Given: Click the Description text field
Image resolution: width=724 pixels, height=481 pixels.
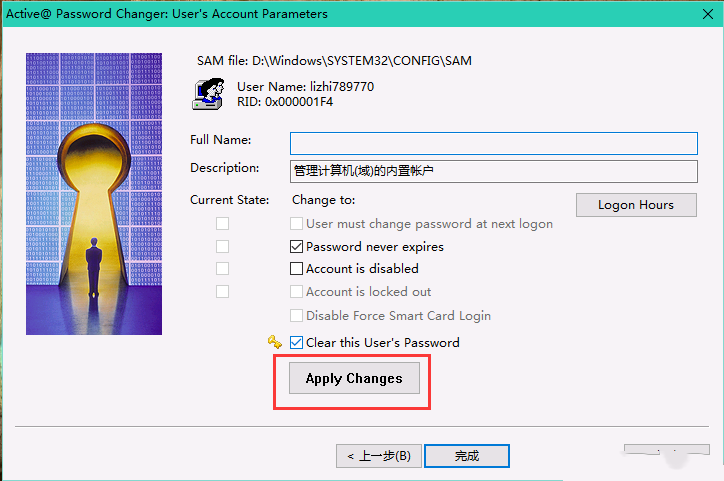Looking at the screenshot, I should pyautogui.click(x=494, y=171).
